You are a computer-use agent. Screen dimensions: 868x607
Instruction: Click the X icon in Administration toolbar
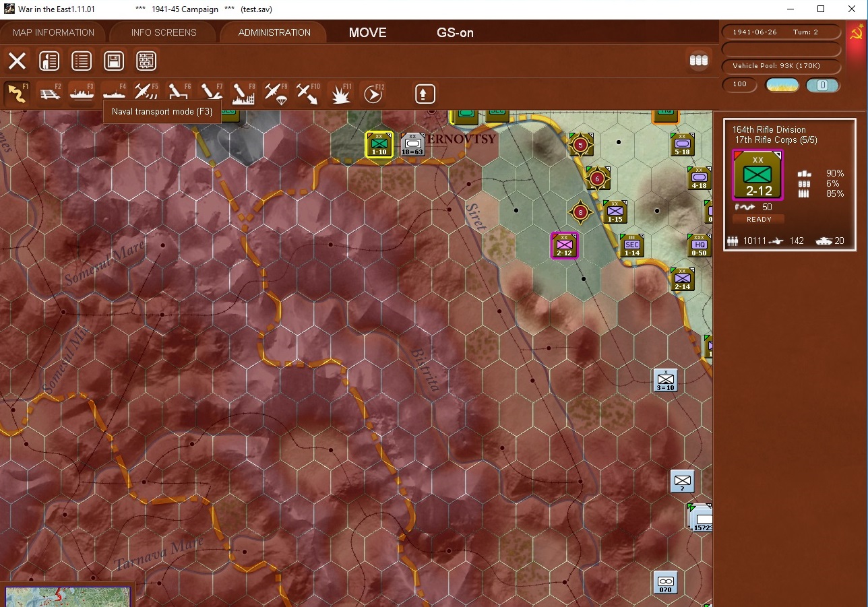pos(17,61)
